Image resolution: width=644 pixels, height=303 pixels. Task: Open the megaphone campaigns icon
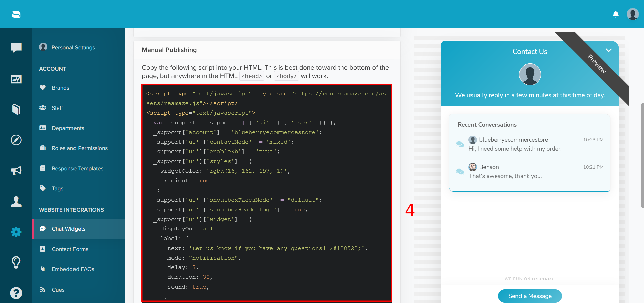coord(16,171)
